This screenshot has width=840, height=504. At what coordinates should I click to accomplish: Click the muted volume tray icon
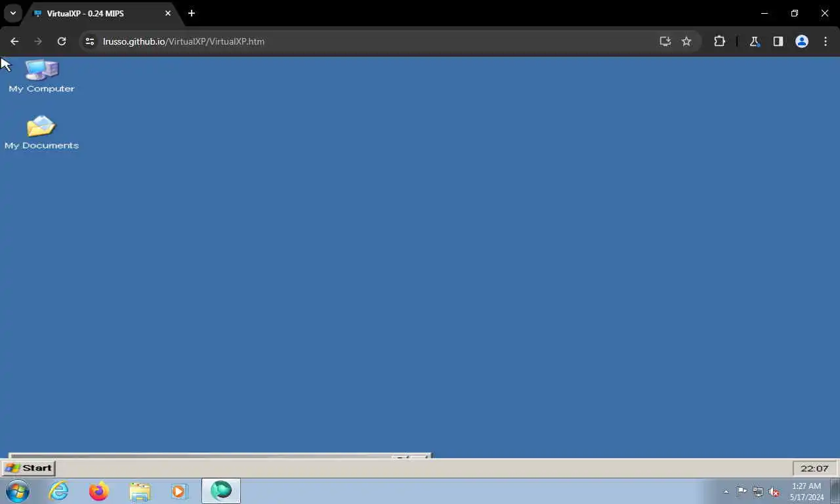774,492
